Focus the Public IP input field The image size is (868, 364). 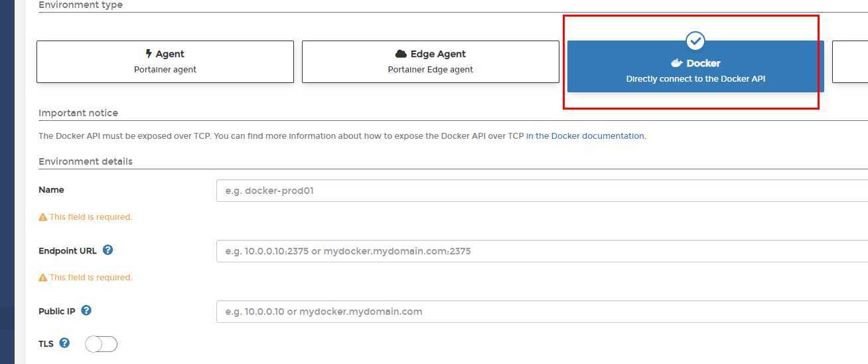click(x=542, y=312)
